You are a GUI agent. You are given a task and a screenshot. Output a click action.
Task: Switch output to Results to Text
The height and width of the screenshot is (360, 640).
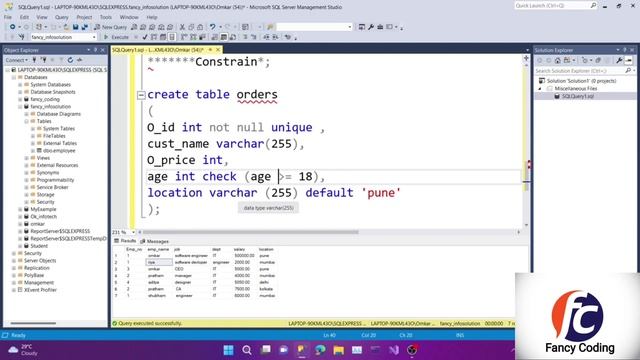(x=214, y=37)
